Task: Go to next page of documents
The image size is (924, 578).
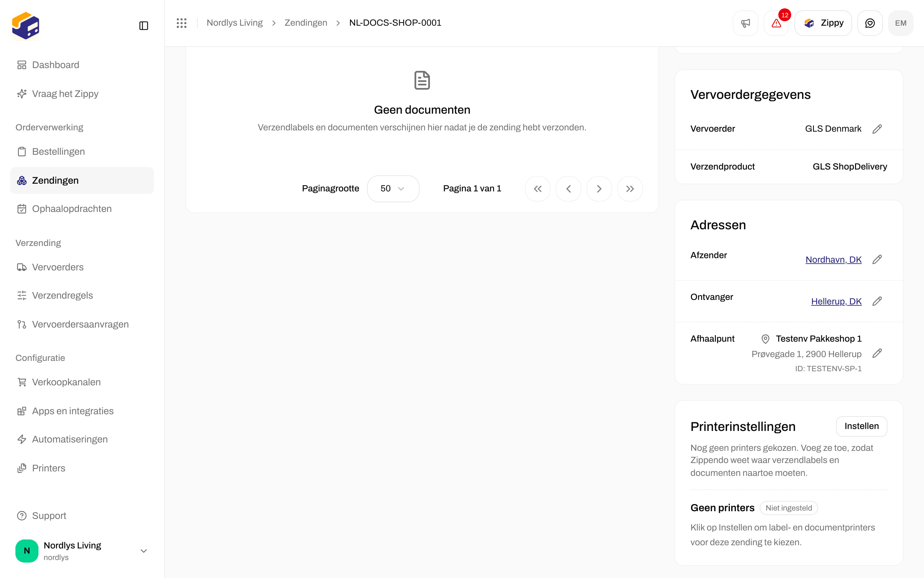Action: (599, 189)
